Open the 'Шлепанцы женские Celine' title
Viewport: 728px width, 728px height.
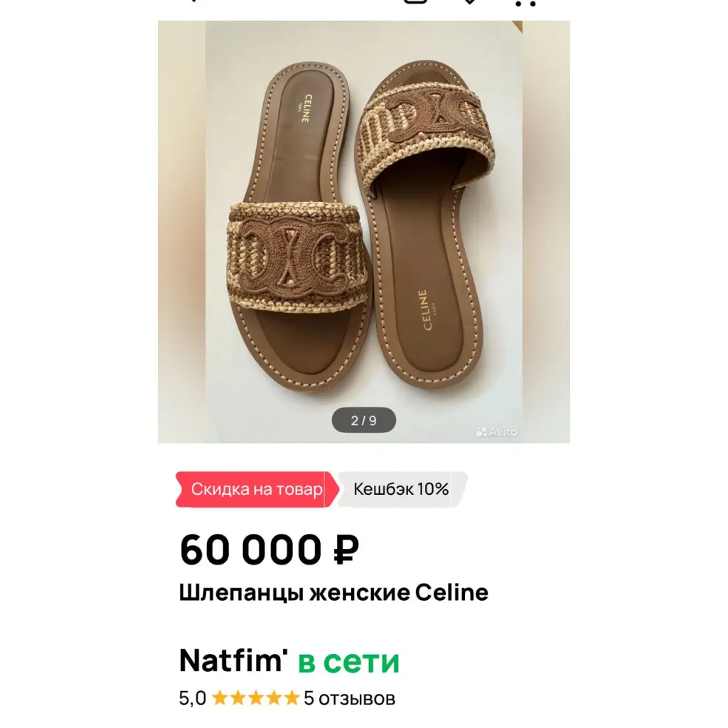[x=334, y=593]
